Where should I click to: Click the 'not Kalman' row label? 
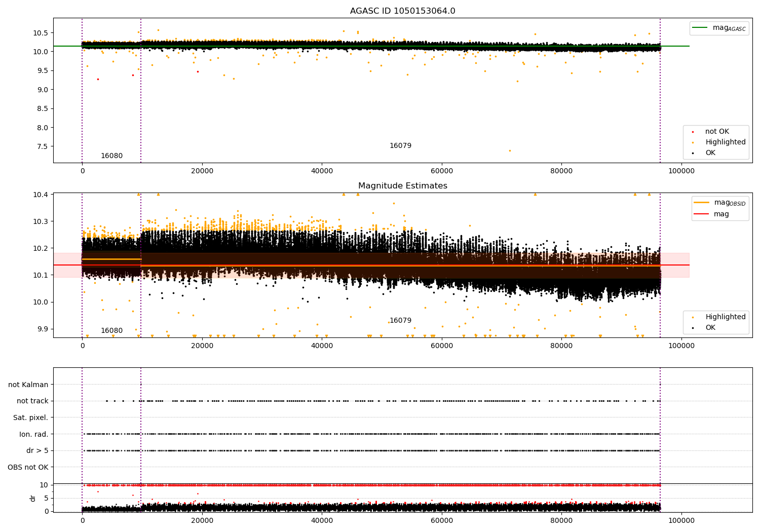28,385
